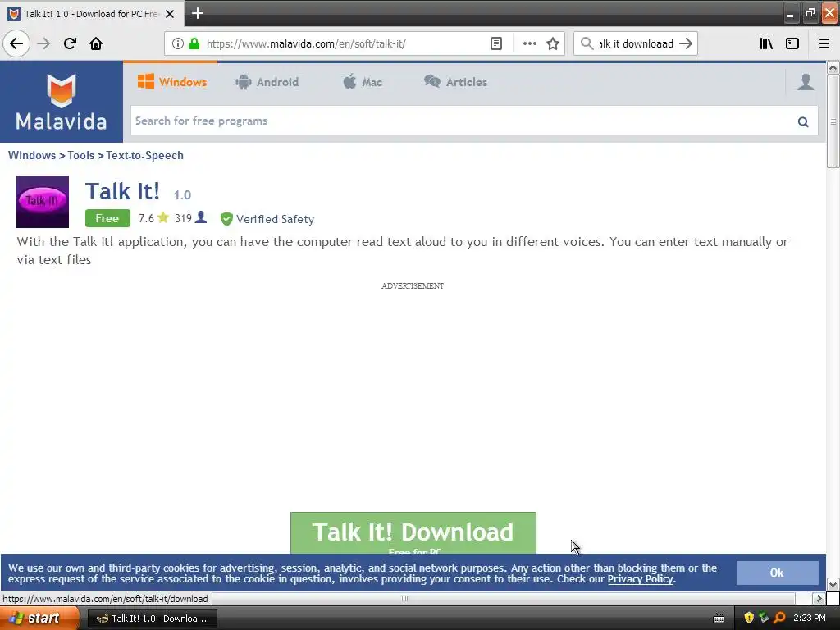Screen dimensions: 840x630
Task: Reload the current page
Action: point(70,43)
